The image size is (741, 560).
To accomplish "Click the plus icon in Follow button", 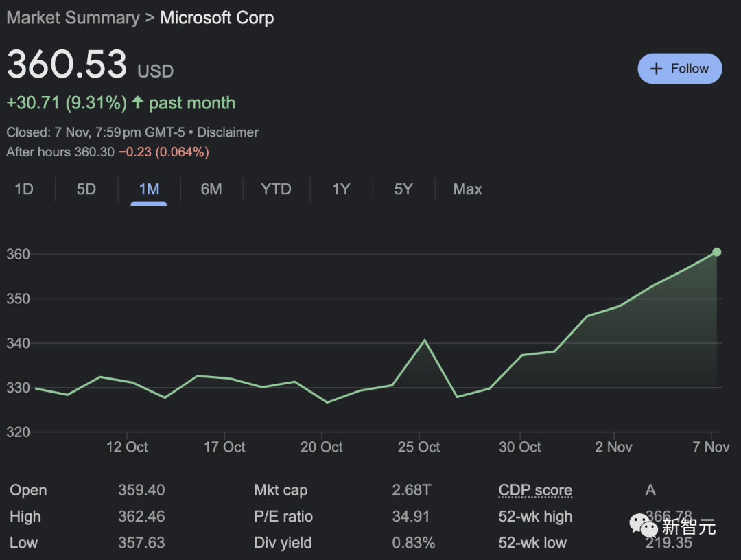I will click(657, 69).
